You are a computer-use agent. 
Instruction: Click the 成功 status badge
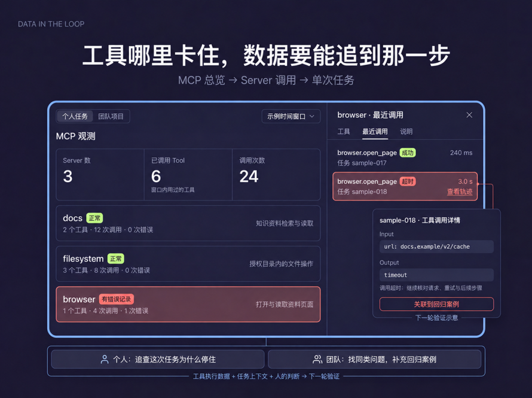click(408, 153)
